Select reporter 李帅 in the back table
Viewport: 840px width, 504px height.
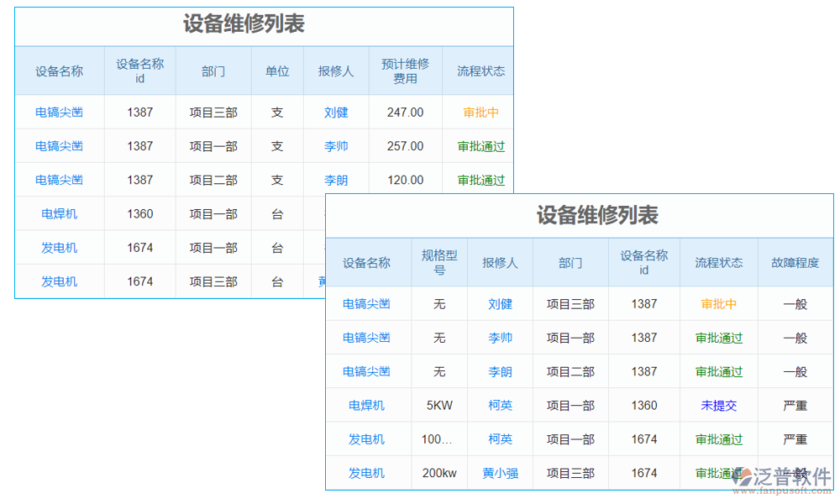pyautogui.click(x=500, y=338)
